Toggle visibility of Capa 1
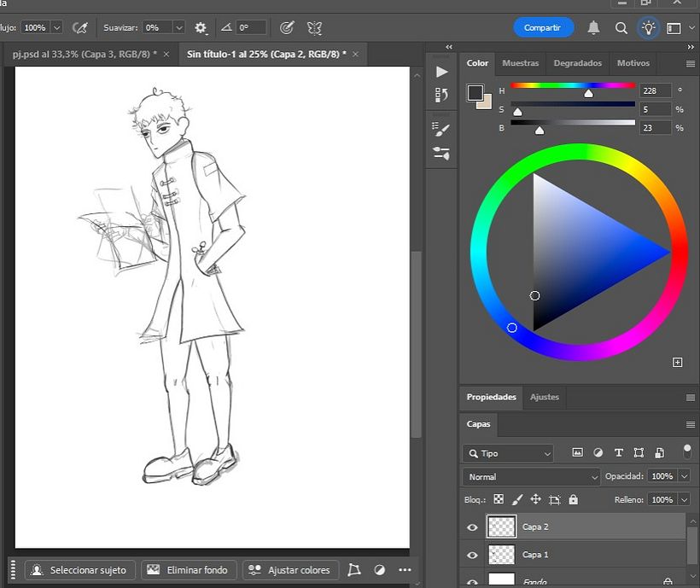The width and height of the screenshot is (700, 588). [x=472, y=555]
